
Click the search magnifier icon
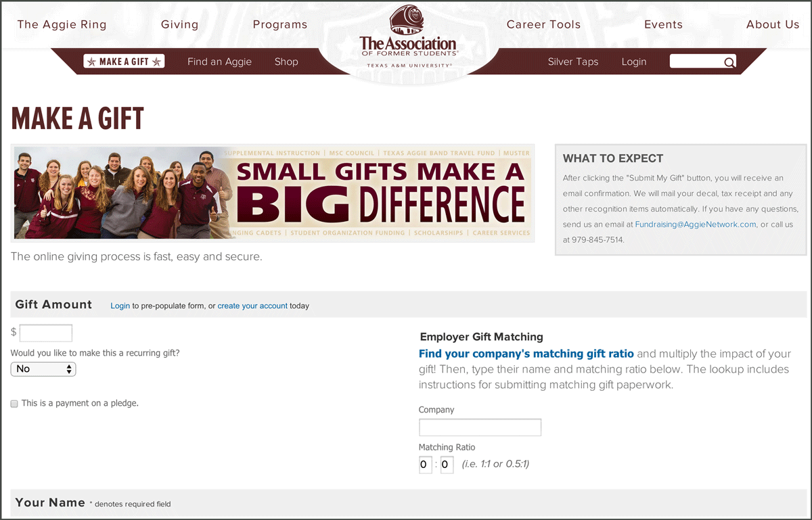click(x=729, y=62)
